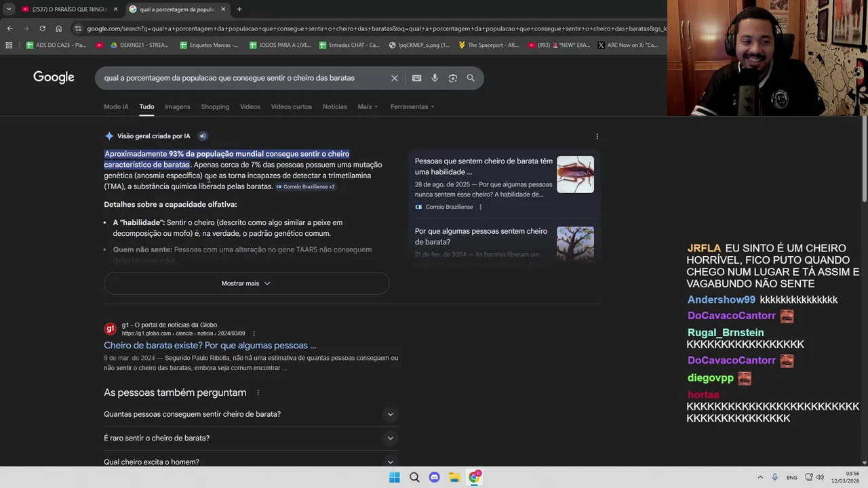Open the apps grid in bookmarks bar
Image resolution: width=868 pixels, height=488 pixels.
point(9,45)
